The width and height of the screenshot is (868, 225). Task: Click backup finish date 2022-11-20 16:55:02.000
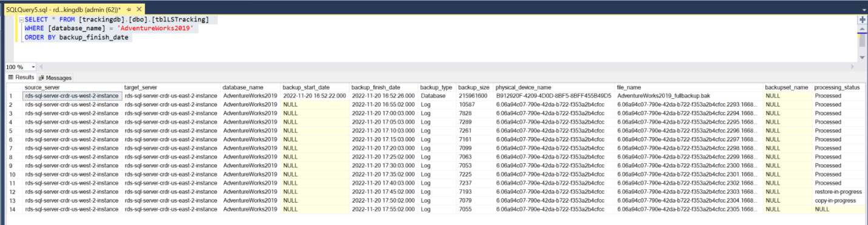[384, 104]
